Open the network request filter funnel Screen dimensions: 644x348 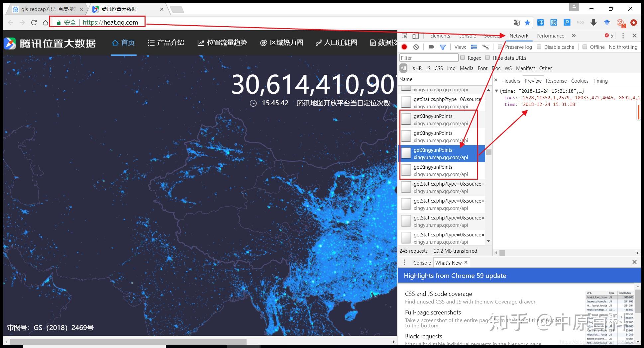pos(443,47)
